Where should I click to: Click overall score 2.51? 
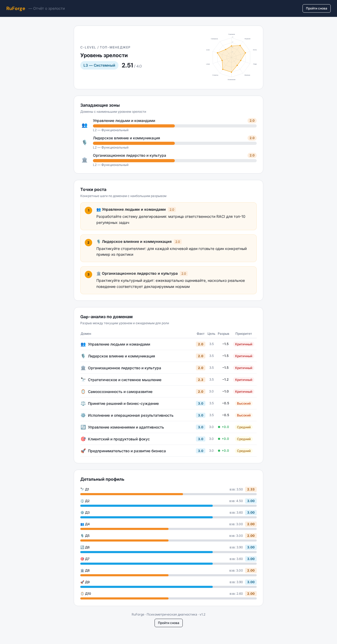click(127, 65)
